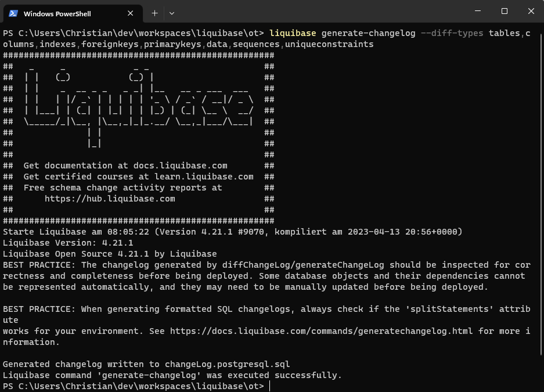Maximize the terminal window
The width and height of the screenshot is (544, 392).
point(504,12)
